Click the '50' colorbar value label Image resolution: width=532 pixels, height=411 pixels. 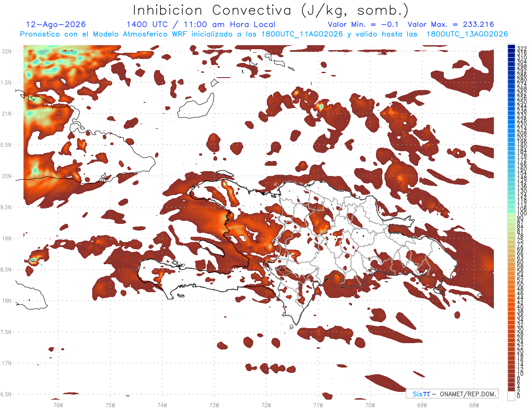point(520,285)
